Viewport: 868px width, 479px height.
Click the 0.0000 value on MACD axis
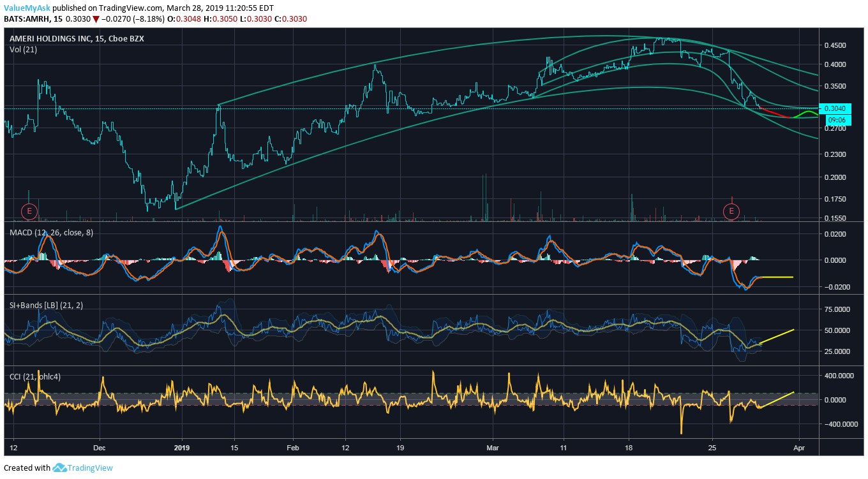(x=835, y=260)
